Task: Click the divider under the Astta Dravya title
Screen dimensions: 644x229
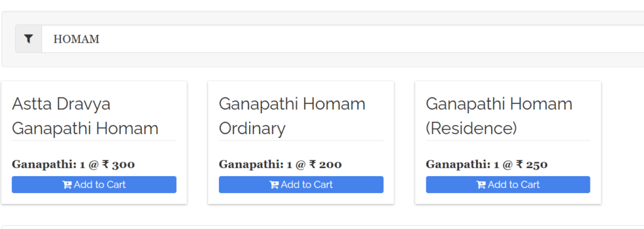Action: 94,140
